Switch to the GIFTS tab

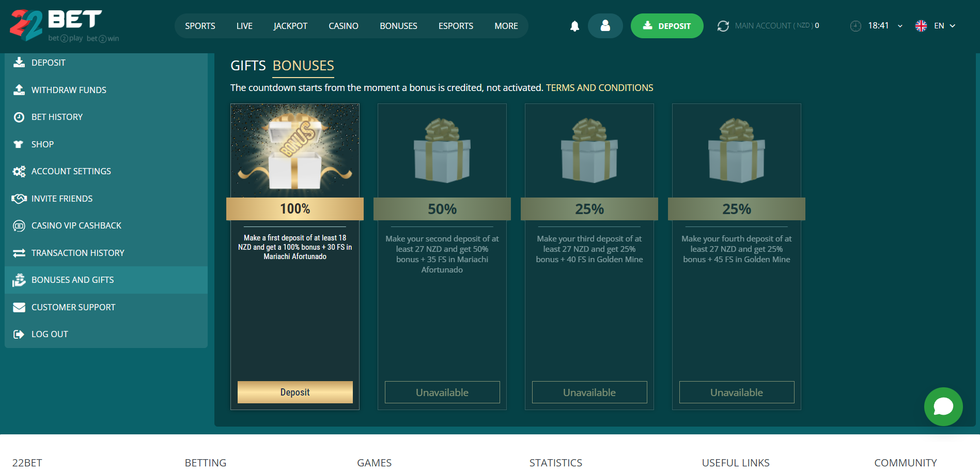[x=248, y=66]
